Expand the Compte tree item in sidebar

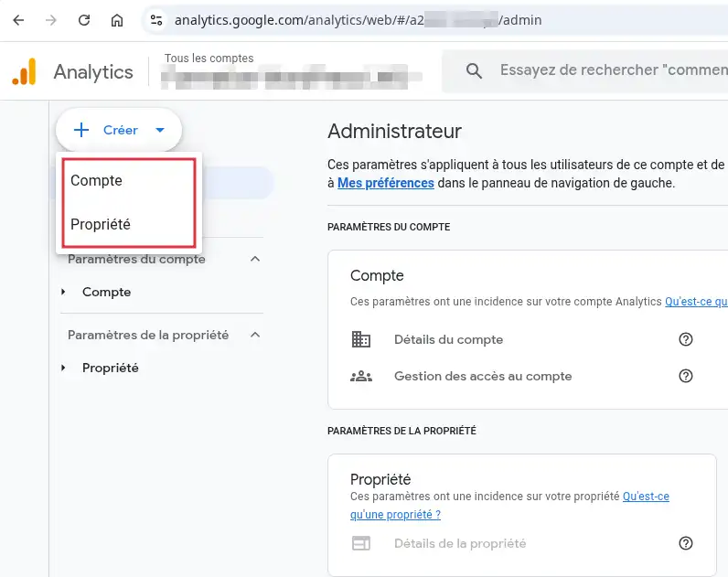pyautogui.click(x=106, y=292)
